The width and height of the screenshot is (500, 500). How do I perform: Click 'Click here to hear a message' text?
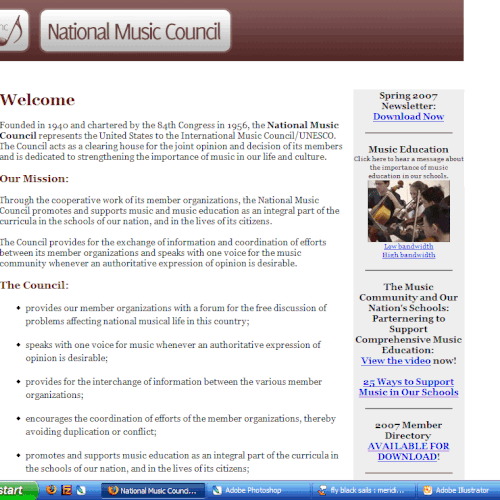(409, 167)
